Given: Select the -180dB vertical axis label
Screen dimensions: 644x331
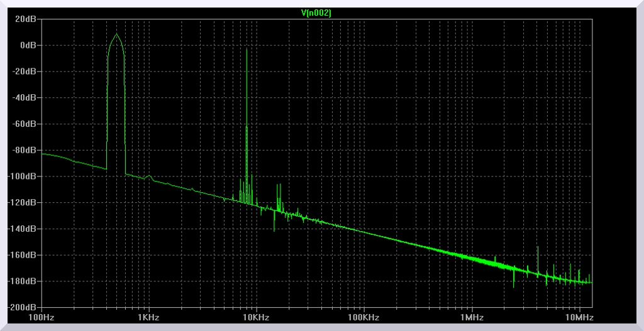Looking at the screenshot, I should pyautogui.click(x=23, y=281).
